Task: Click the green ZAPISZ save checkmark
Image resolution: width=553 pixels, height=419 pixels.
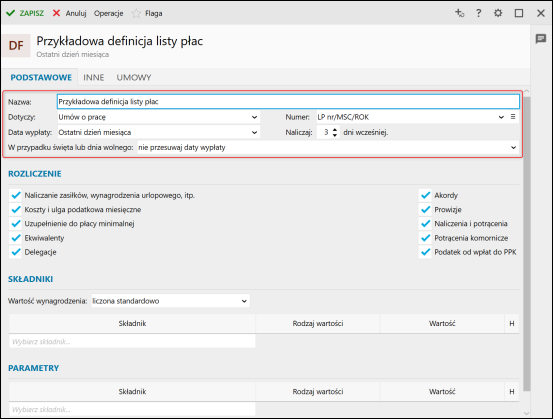Action: point(11,13)
